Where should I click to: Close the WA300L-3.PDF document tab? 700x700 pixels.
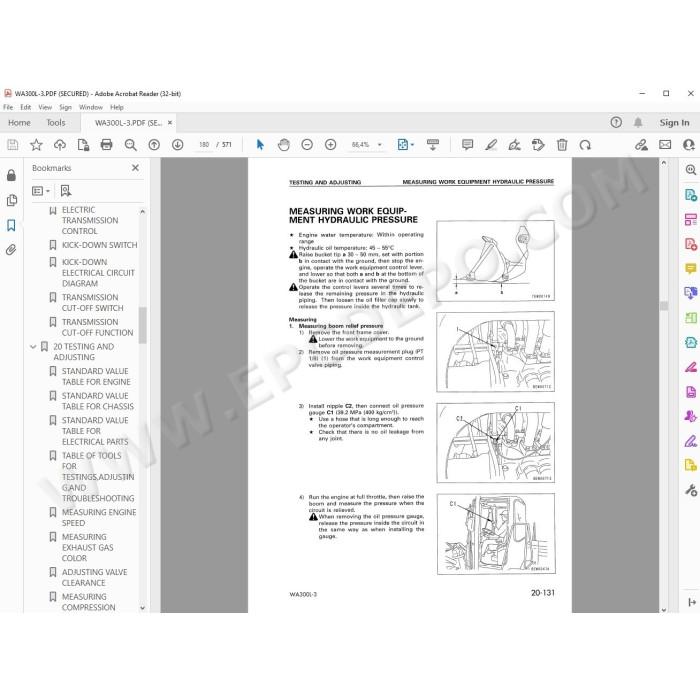tap(170, 122)
